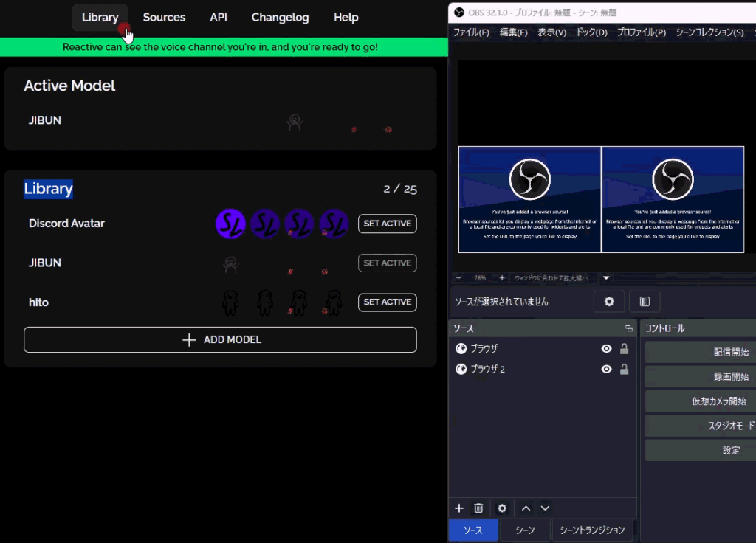This screenshot has width=756, height=543.
Task: Set Discord Avatar model as active
Action: [x=387, y=224]
